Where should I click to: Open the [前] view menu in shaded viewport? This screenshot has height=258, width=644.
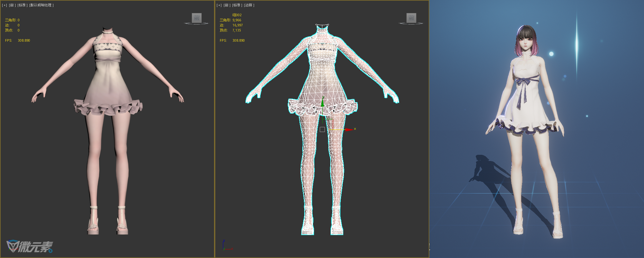12,5
